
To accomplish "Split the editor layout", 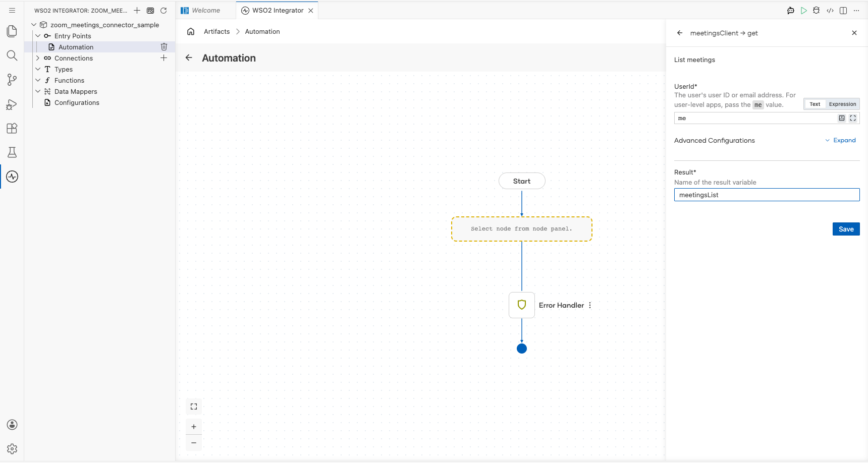I will click(843, 11).
